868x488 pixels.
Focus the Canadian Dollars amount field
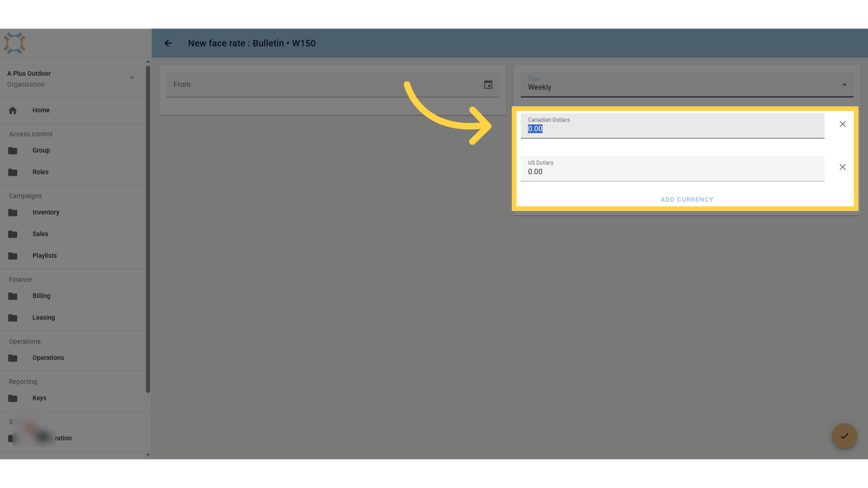(x=672, y=126)
